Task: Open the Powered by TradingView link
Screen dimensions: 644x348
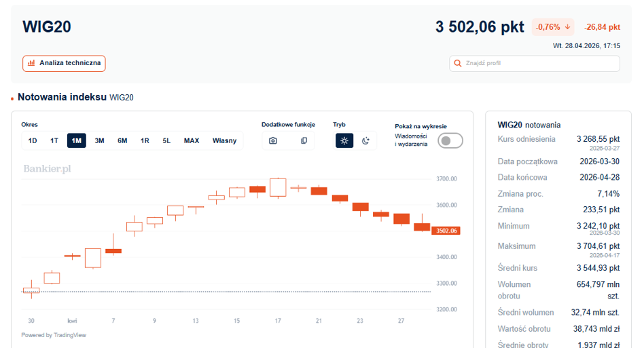Action: (x=54, y=335)
